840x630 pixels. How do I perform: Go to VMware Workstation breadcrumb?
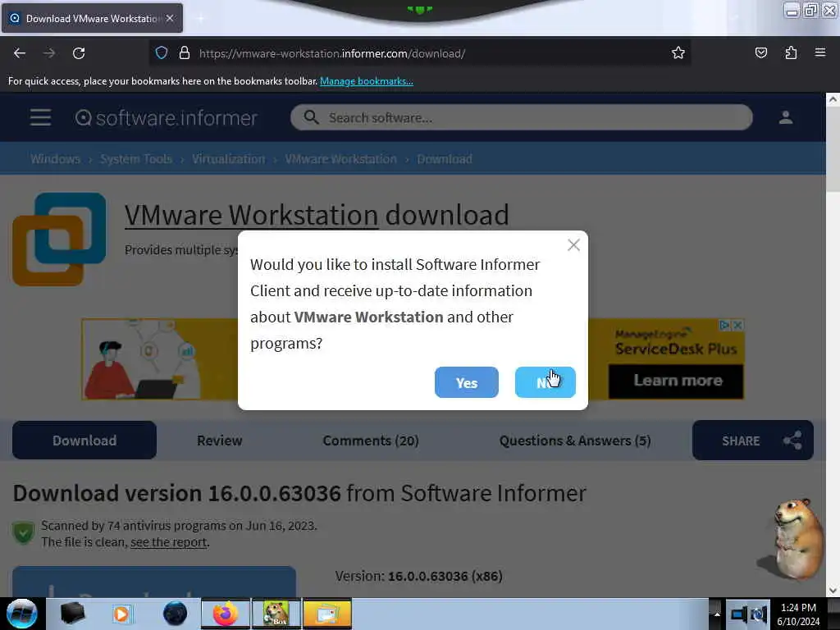click(340, 159)
